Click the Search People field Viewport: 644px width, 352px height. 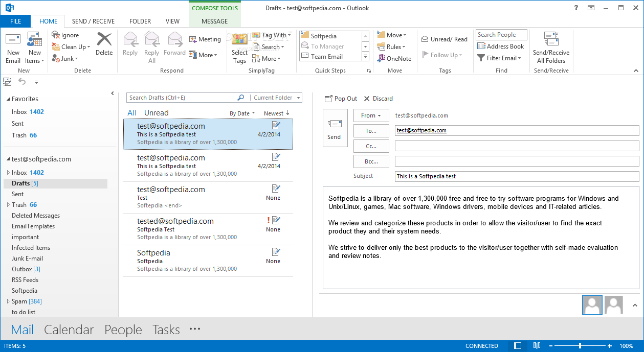(502, 35)
